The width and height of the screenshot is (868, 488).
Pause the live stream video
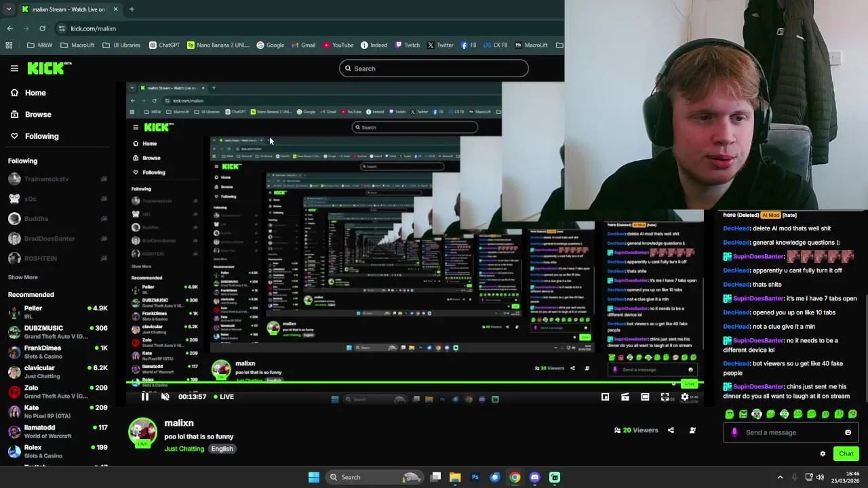tap(145, 396)
